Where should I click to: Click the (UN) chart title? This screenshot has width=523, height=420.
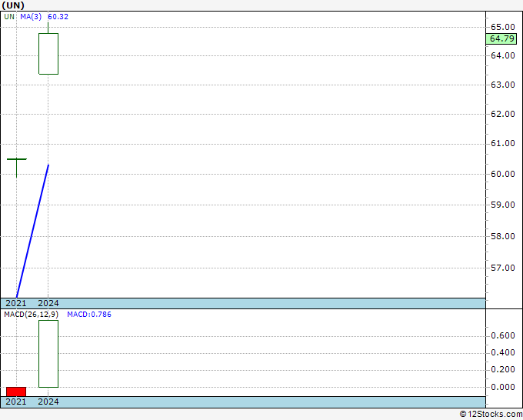point(13,5)
